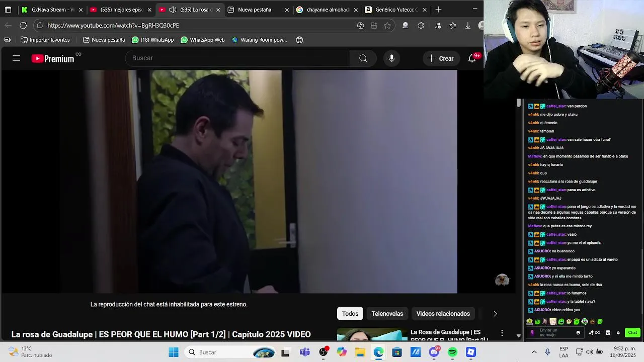Open Discord from taskbar

[434, 352]
